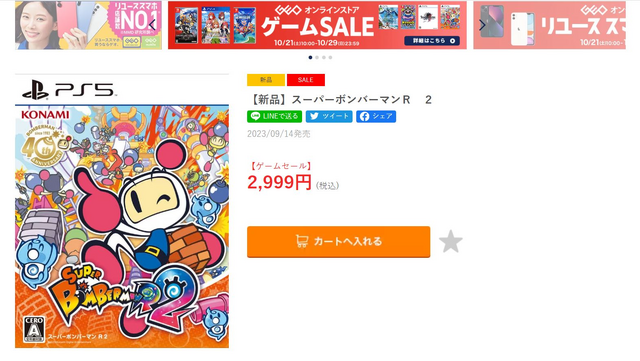Share via the LINEで送る button
The image size is (640, 361).
pyautogui.click(x=274, y=116)
